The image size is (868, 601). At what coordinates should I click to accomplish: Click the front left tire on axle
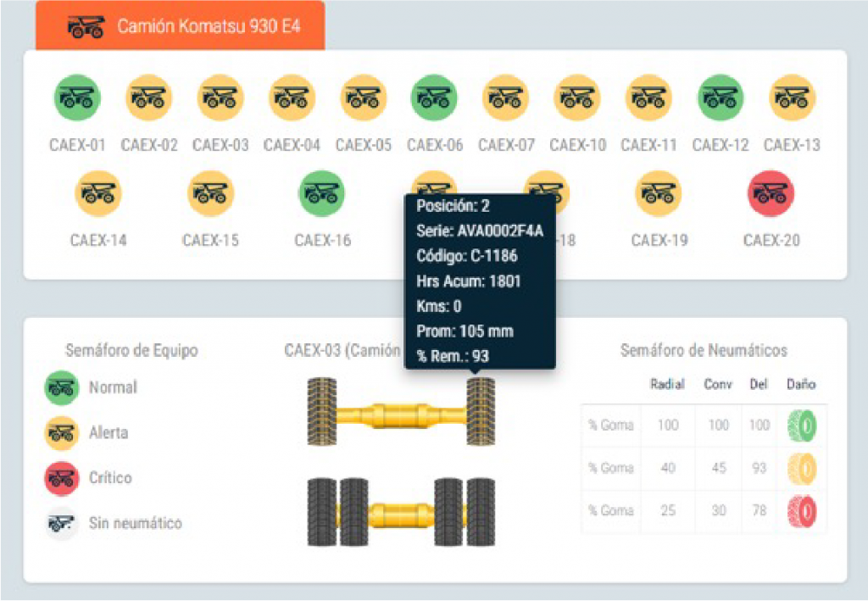pyautogui.click(x=321, y=412)
